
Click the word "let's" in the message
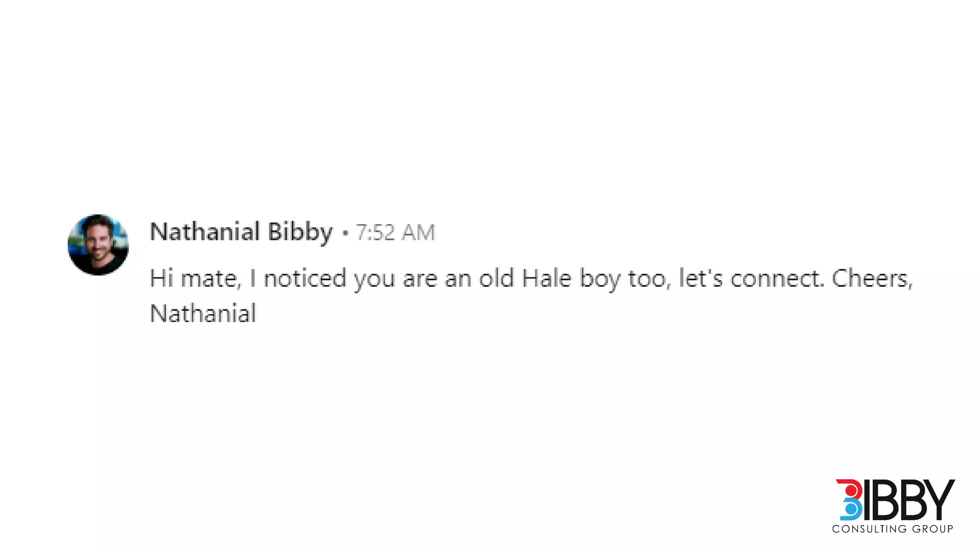click(701, 278)
